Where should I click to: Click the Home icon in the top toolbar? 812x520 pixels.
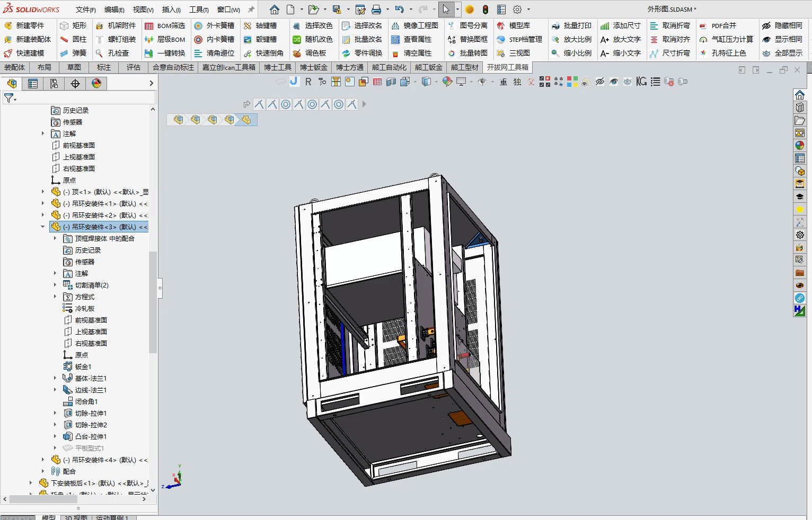point(274,10)
